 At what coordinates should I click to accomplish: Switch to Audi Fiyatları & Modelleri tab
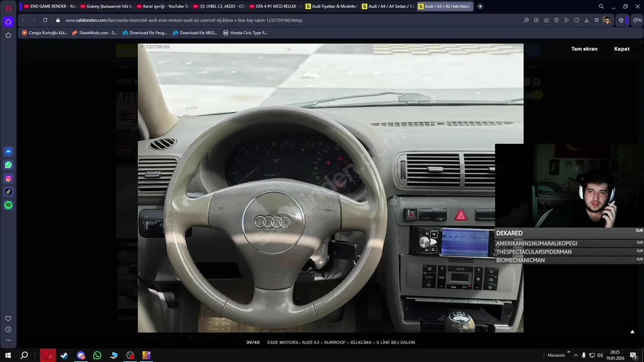click(x=331, y=7)
